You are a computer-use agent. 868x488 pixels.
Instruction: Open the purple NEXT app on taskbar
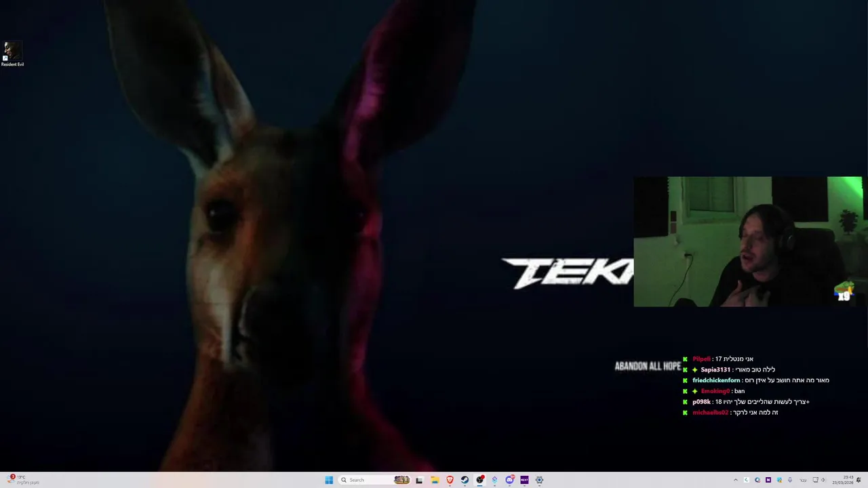pos(524,480)
